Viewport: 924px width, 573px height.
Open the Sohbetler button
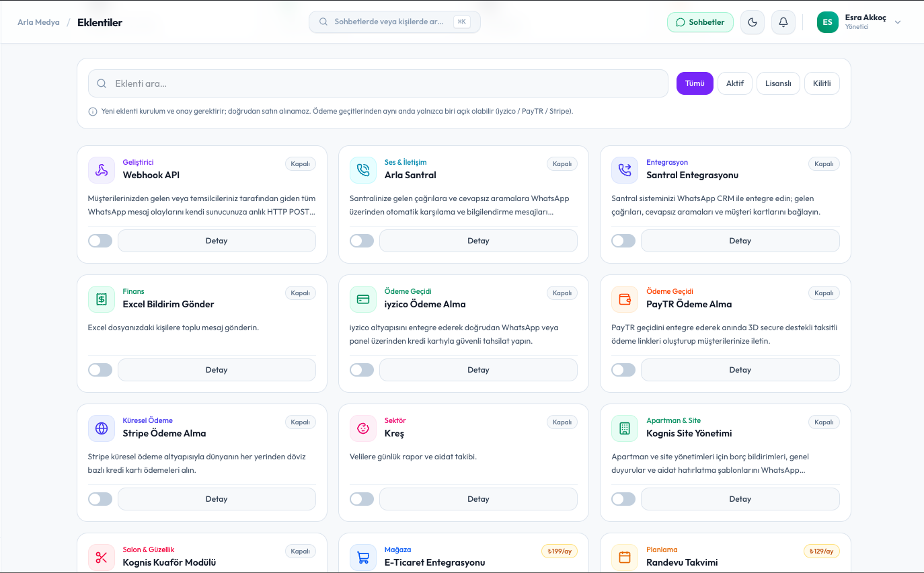(x=700, y=22)
